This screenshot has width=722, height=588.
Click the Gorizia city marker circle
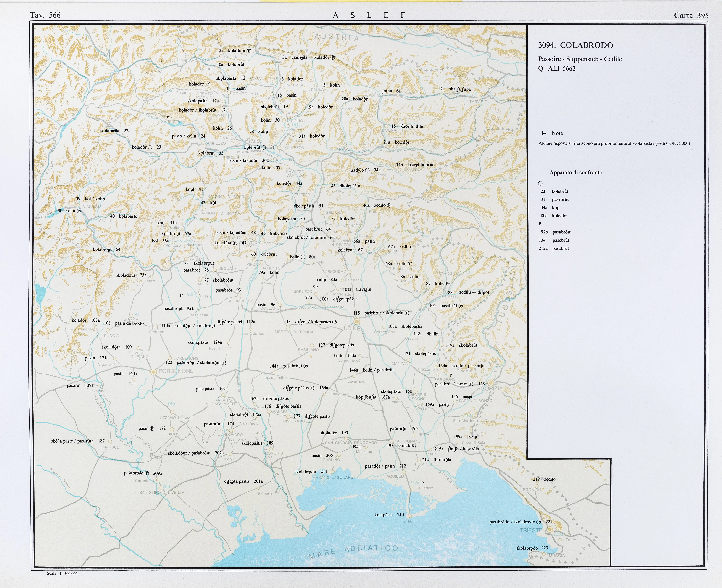click(x=491, y=383)
